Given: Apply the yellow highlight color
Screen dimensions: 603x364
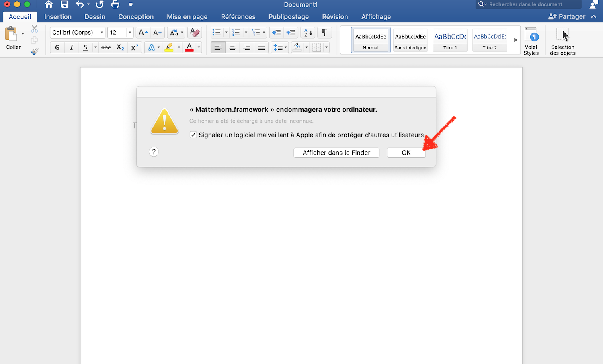Looking at the screenshot, I should pos(169,47).
